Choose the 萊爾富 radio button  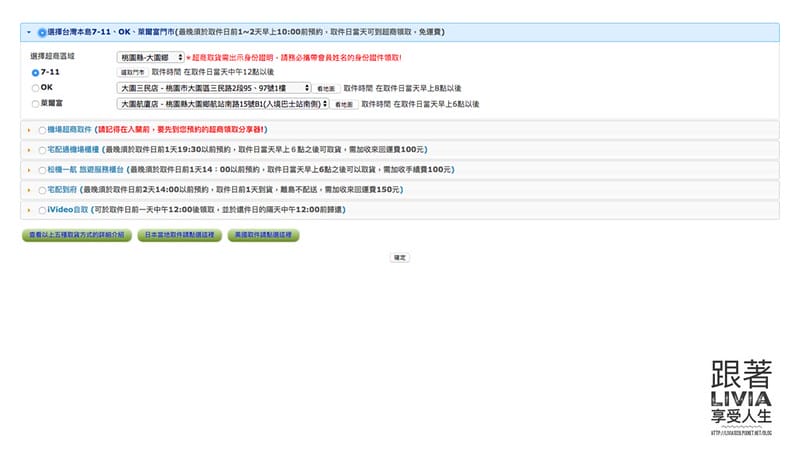tap(35, 104)
